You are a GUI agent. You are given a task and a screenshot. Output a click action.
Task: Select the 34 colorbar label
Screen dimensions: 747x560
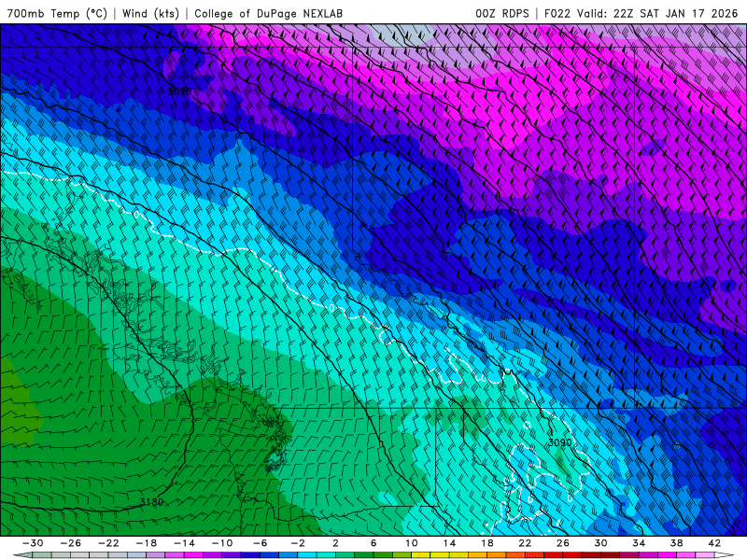[x=639, y=543]
